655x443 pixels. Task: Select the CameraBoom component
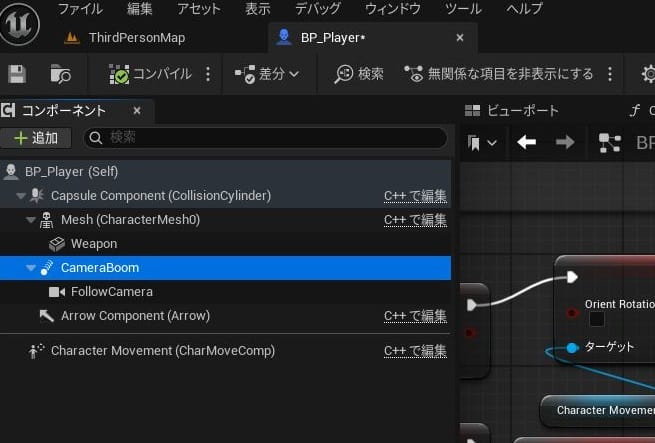(226, 268)
